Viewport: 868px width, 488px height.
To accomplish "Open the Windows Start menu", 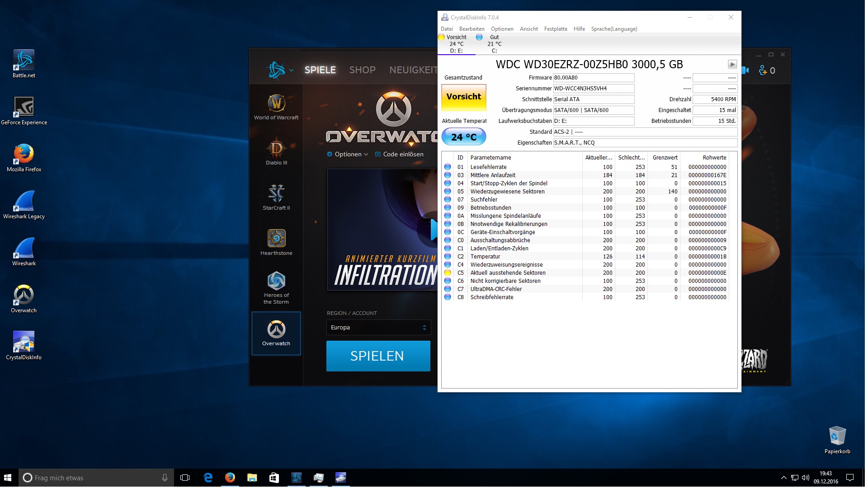I will pos(8,478).
